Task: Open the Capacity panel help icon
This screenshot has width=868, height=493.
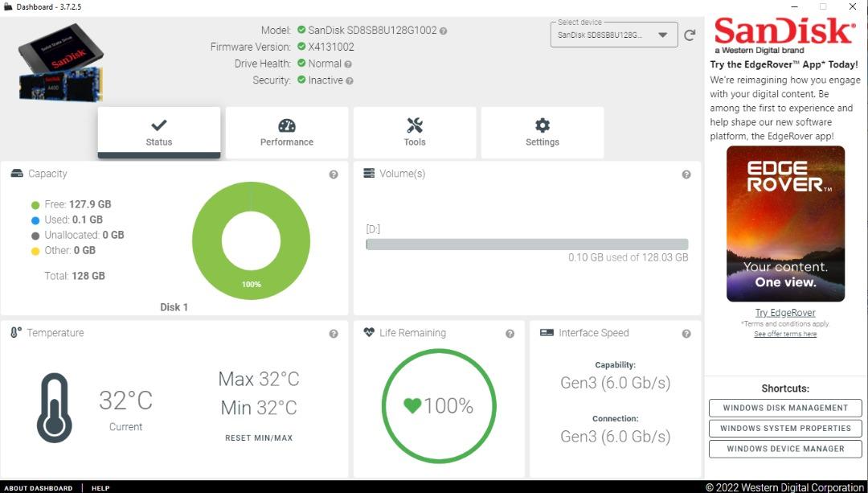Action: 334,175
